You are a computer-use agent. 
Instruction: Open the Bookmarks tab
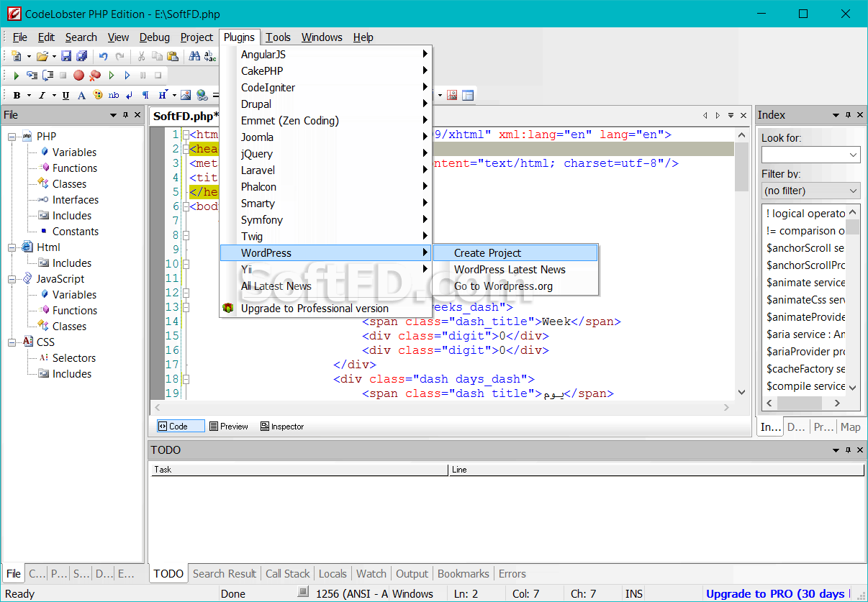pos(464,574)
